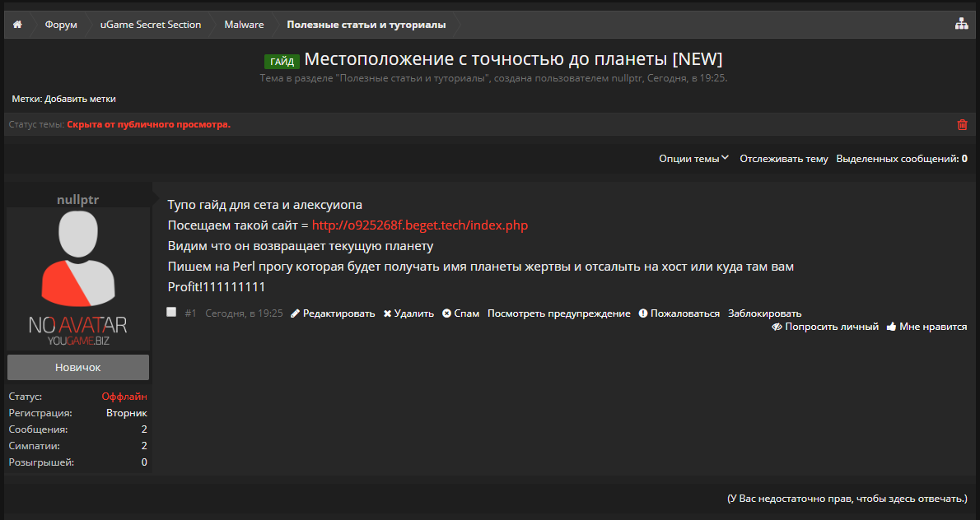Click the eye icon Попросить личный
The width and height of the screenshot is (980, 520).
(777, 327)
